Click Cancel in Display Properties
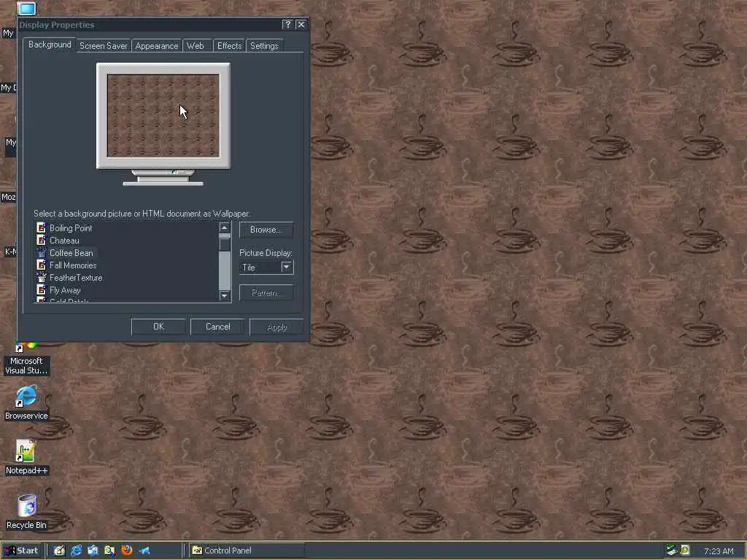The height and width of the screenshot is (560, 747). 217,327
